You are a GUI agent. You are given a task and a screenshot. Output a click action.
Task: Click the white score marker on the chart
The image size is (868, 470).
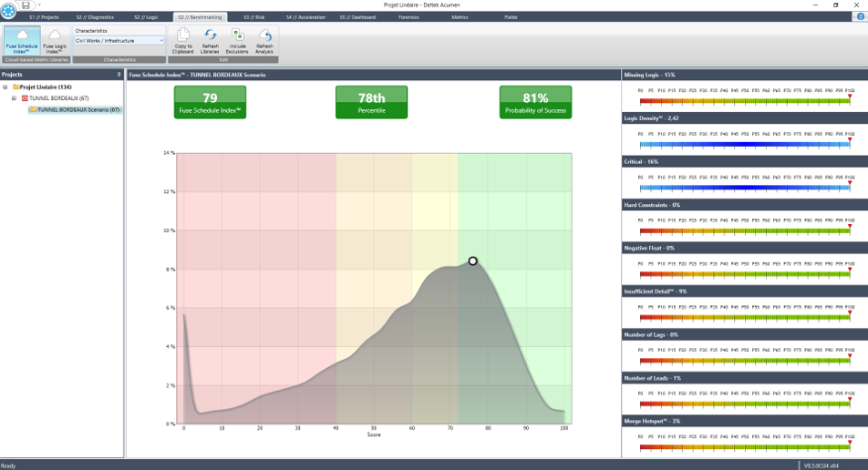point(472,261)
